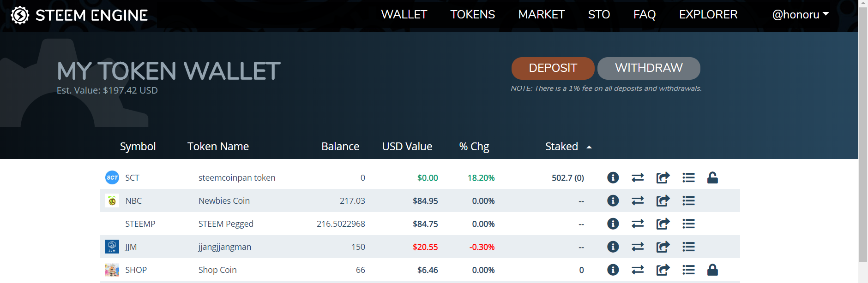Open TOKENS navigation item
Image resolution: width=868 pixels, height=283 pixels.
click(x=473, y=15)
